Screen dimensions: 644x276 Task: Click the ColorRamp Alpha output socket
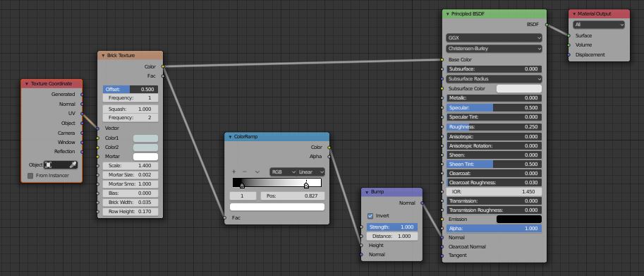tap(329, 157)
